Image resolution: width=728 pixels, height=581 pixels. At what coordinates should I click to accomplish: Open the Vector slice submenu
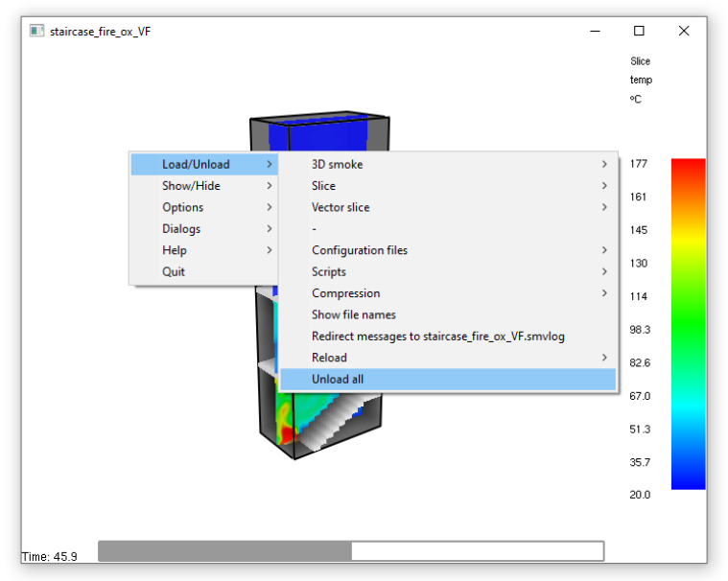click(448, 207)
